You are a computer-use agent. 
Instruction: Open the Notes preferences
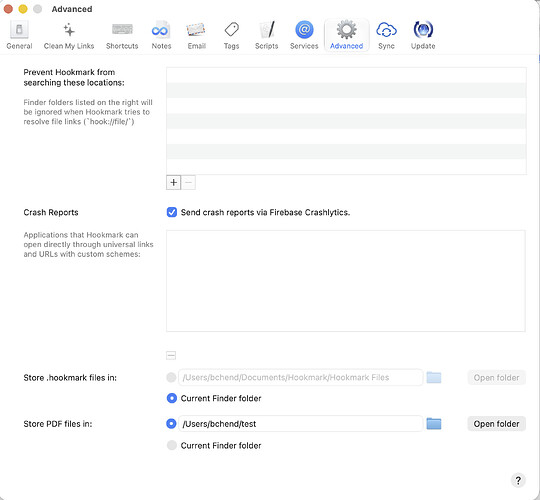pyautogui.click(x=161, y=35)
